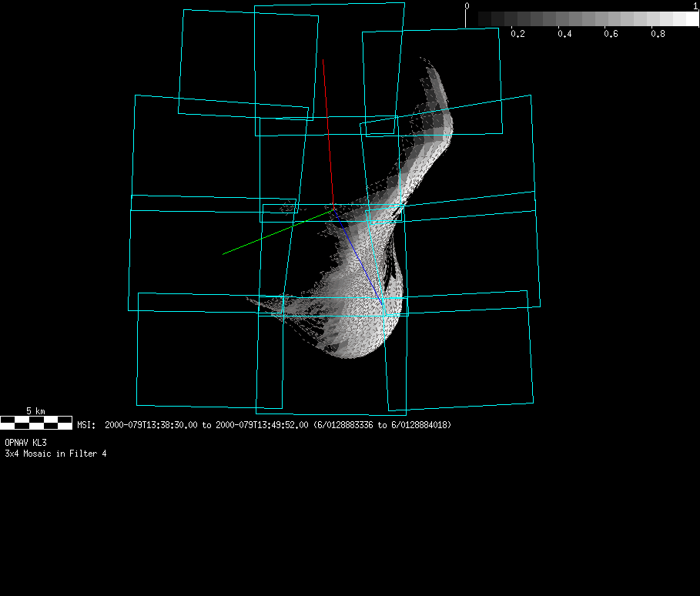
Task: Click the "OPNAV KL3" label
Action: pos(25,443)
